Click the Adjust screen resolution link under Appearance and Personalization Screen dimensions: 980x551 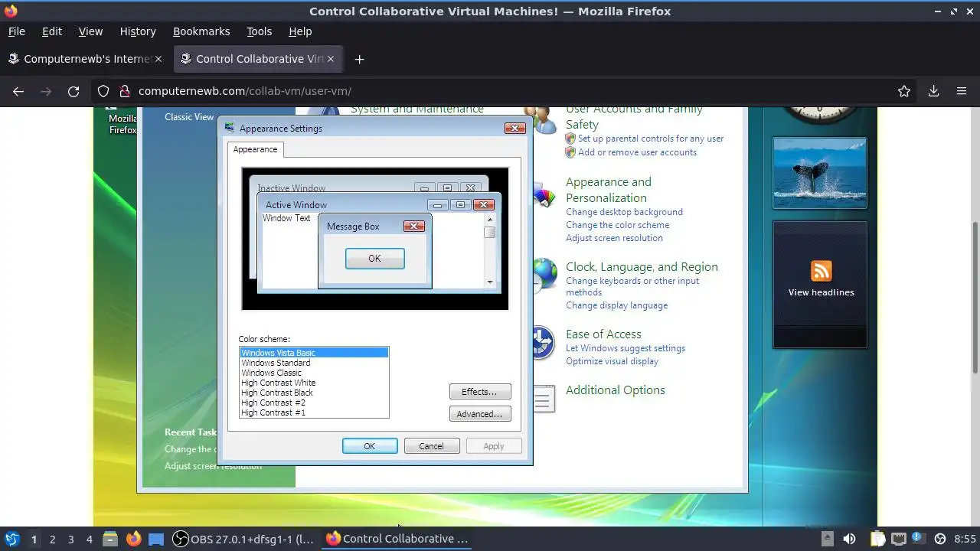click(614, 238)
